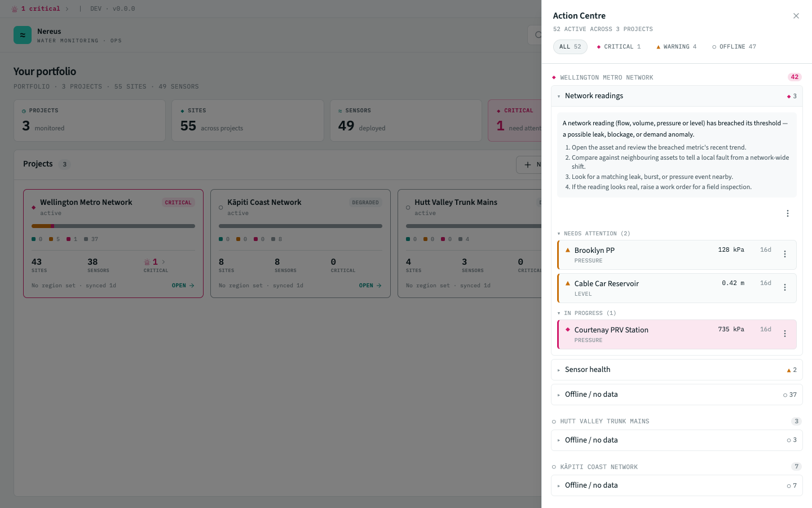Image resolution: width=812 pixels, height=508 pixels.
Task: Select the Cable Car Reservoir level alert
Action: (677, 288)
